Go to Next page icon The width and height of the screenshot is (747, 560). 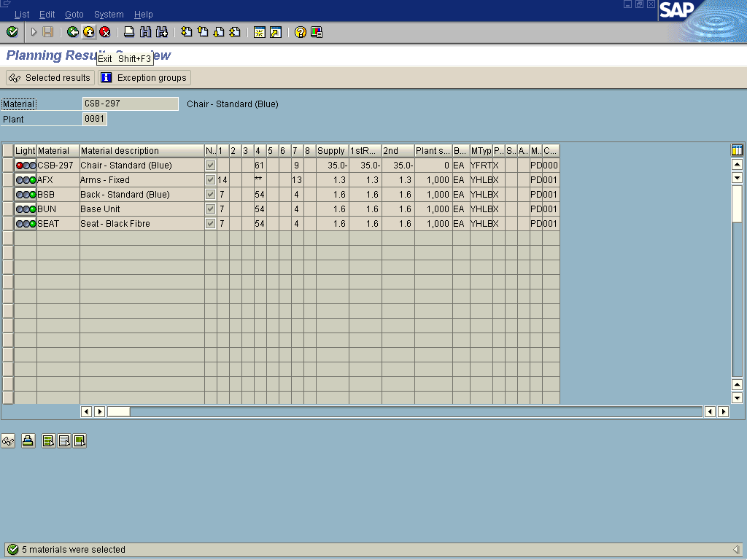[219, 32]
